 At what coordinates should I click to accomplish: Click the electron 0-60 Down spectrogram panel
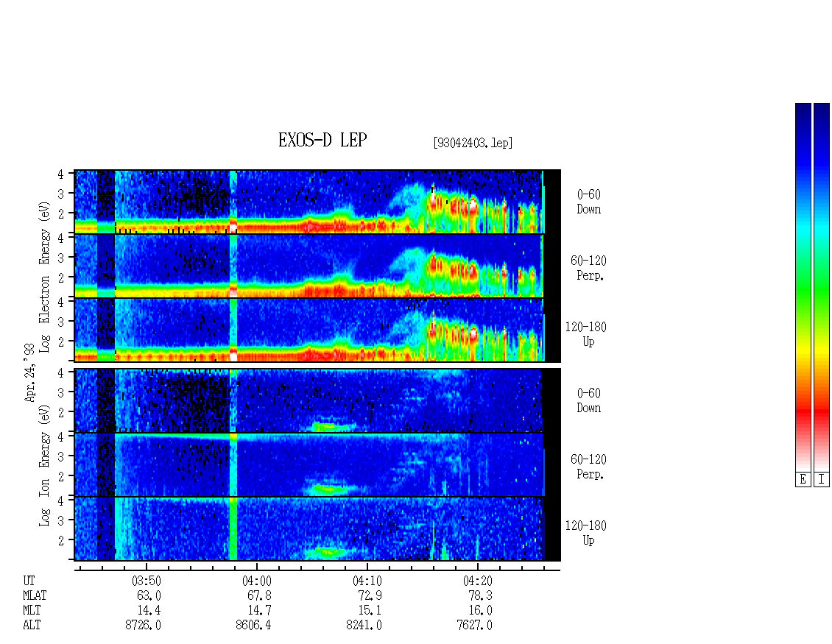[x=317, y=202]
